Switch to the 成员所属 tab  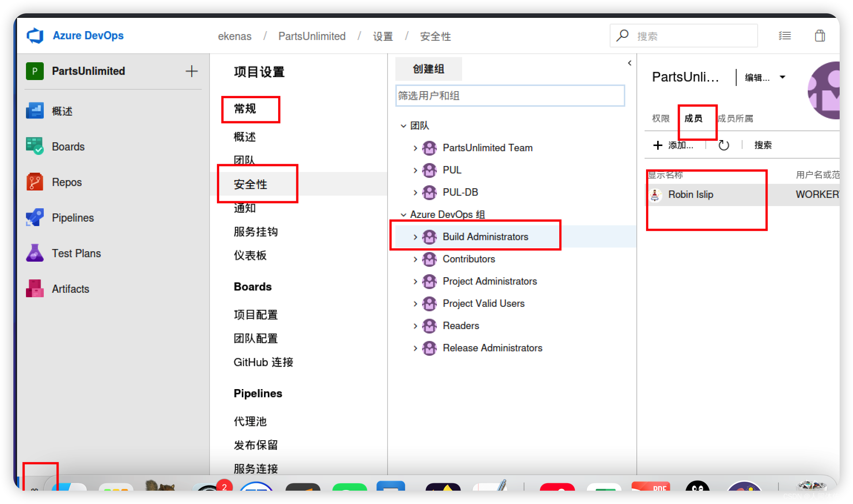tap(735, 118)
